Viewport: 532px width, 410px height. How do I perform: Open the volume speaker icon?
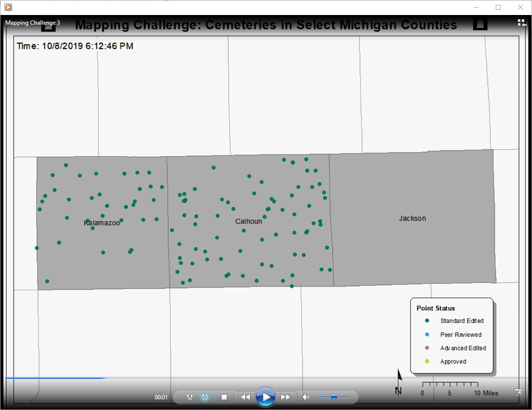306,396
